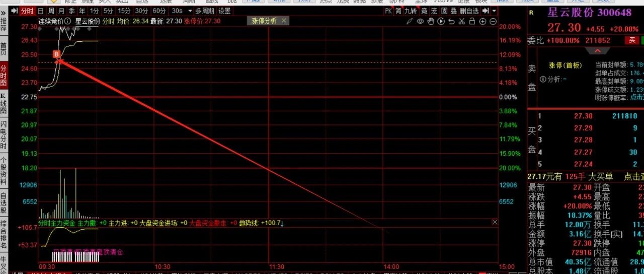Switch to the 季 quarterly chart tab

[71, 11]
